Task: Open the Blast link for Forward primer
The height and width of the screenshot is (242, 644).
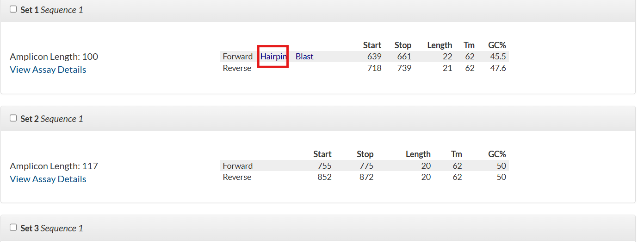Action: [304, 57]
